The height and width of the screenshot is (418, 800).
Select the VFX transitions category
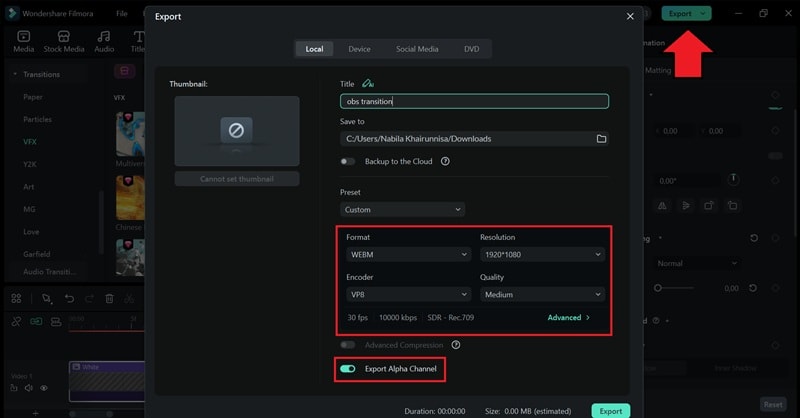[30, 142]
